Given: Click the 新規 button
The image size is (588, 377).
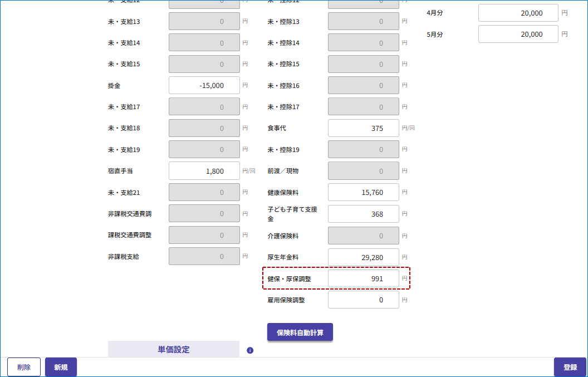Looking at the screenshot, I should point(61,367).
